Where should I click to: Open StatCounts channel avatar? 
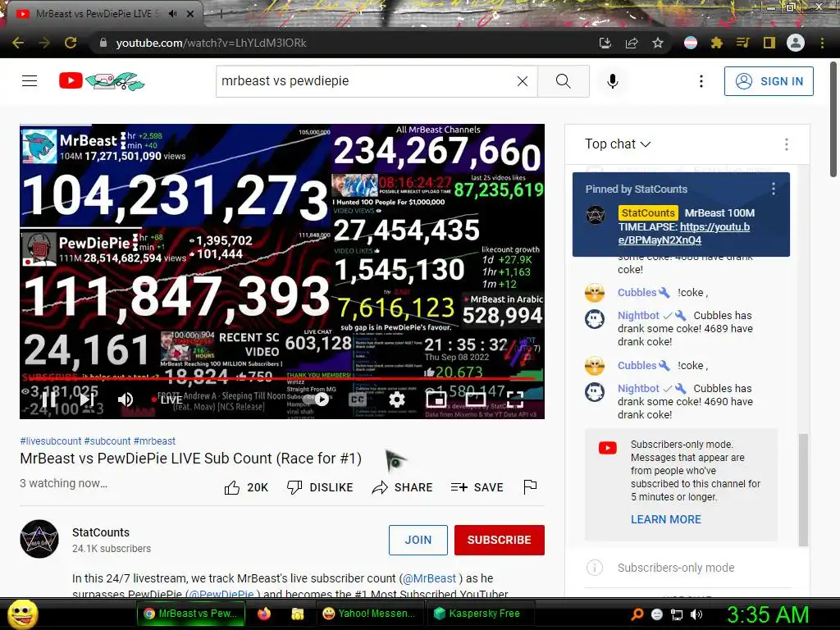tap(39, 539)
